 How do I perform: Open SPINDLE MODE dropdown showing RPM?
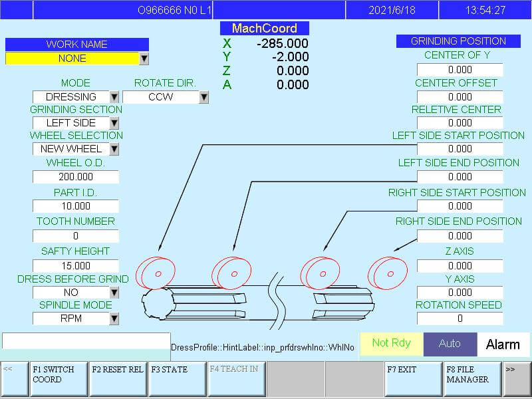(114, 319)
